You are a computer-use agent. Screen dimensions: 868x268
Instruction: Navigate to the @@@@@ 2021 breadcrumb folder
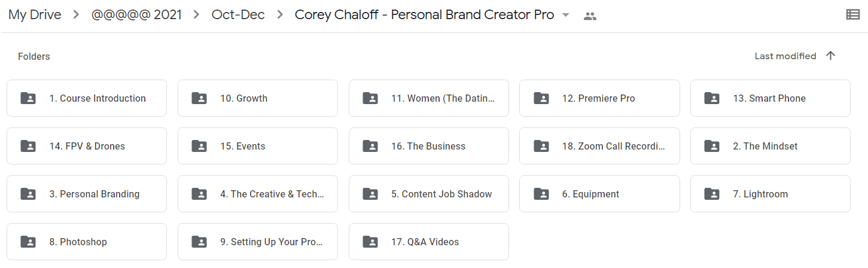136,15
